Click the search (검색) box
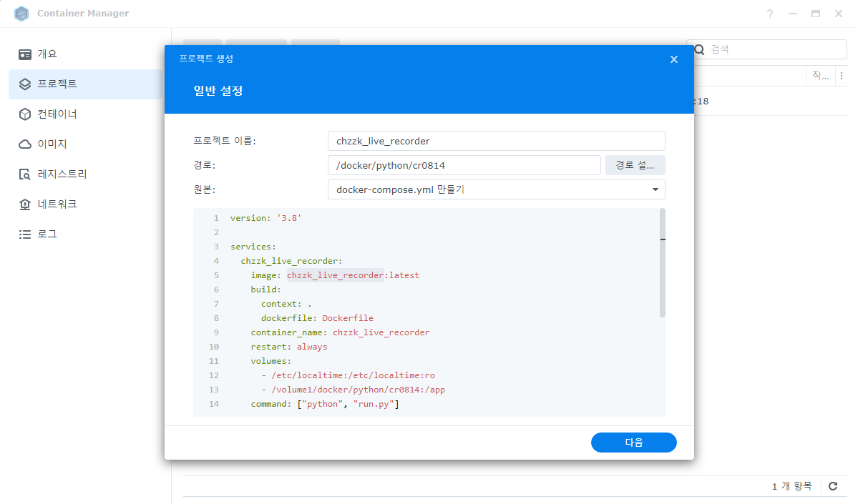The height and width of the screenshot is (504, 858). (x=773, y=49)
